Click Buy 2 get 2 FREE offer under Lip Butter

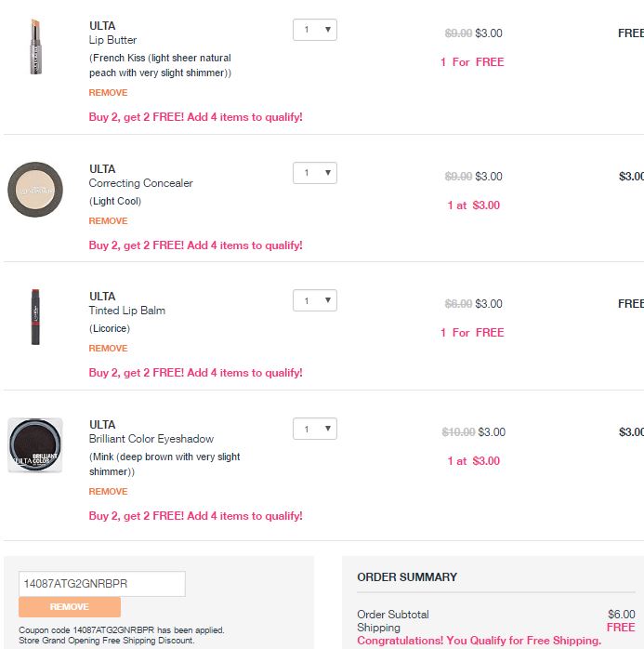(x=195, y=117)
